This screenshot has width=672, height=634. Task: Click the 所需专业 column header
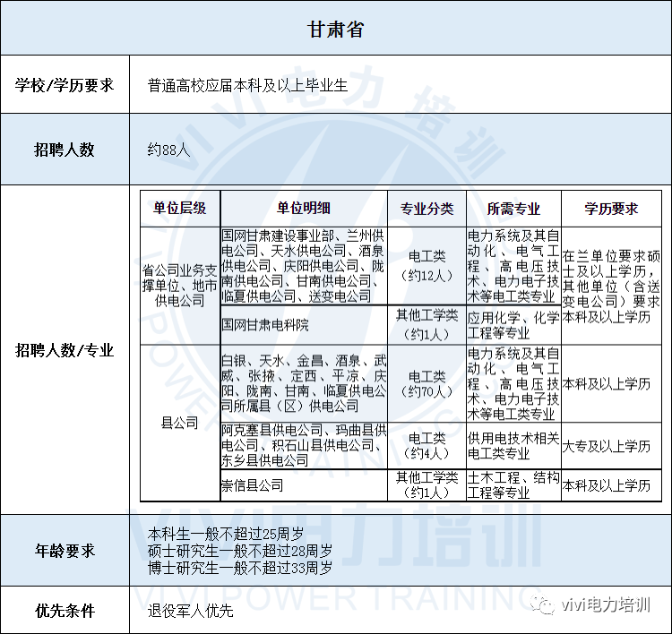513,209
